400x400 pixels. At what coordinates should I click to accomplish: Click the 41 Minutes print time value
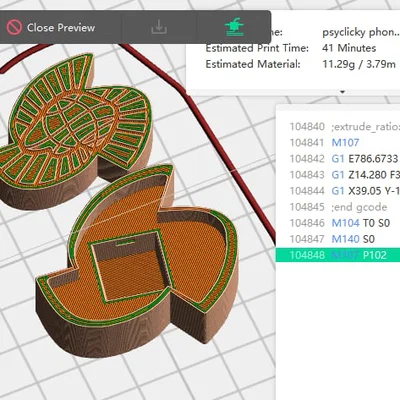pyautogui.click(x=349, y=48)
